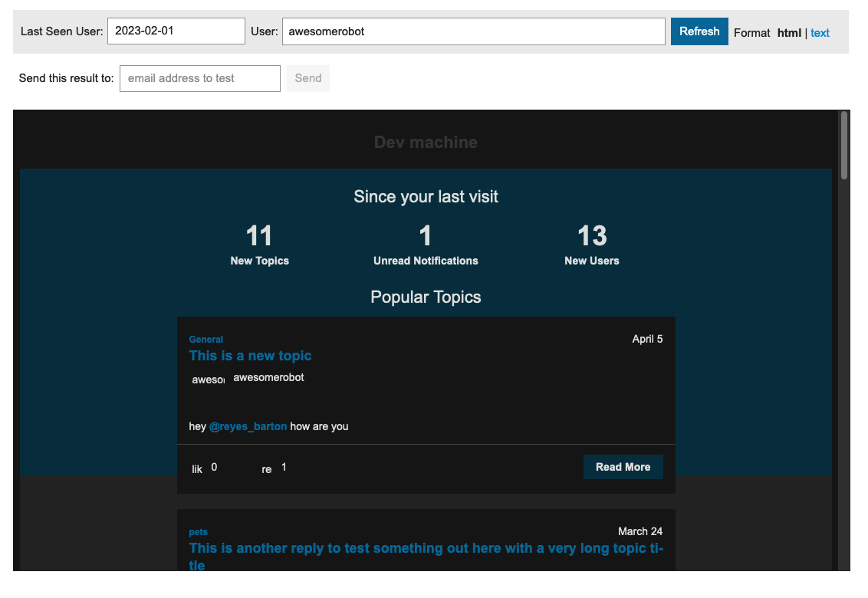Image resolution: width=868 pixels, height=598 pixels.
Task: Open the General category link
Action: tap(205, 339)
